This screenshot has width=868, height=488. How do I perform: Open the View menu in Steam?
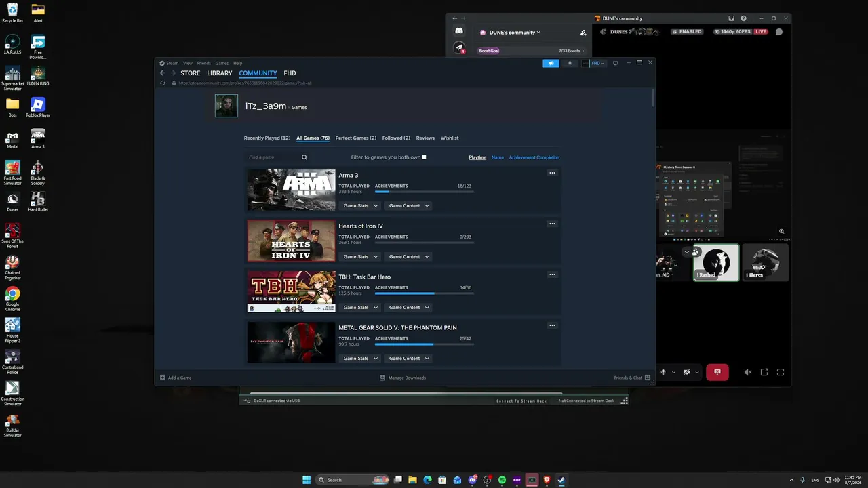point(188,63)
